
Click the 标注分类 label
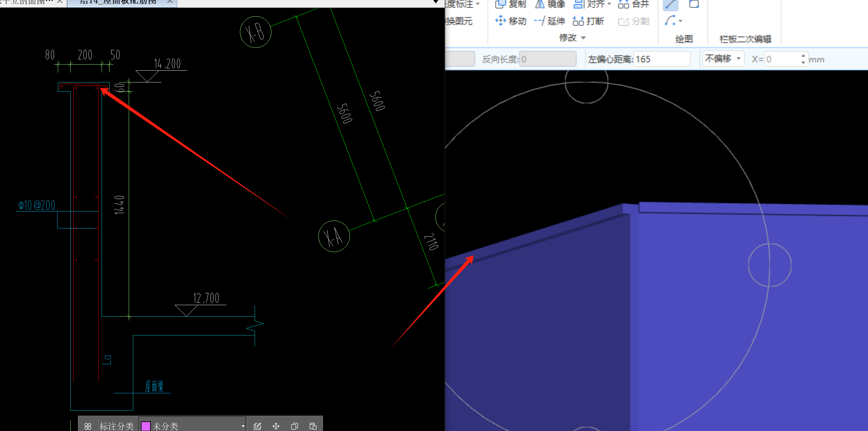click(x=117, y=426)
